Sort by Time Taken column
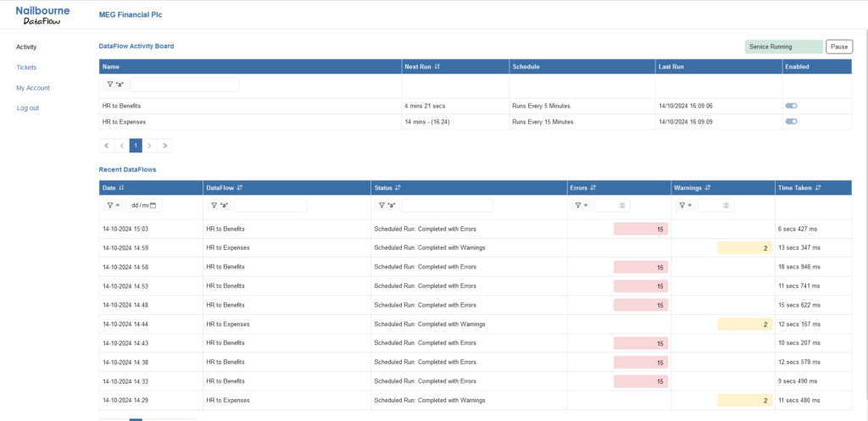The width and height of the screenshot is (868, 421). coord(819,187)
